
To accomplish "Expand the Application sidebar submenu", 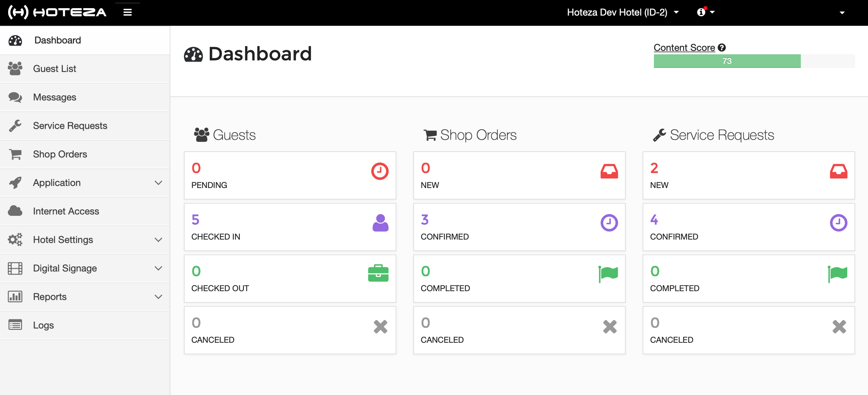I will pyautogui.click(x=158, y=183).
